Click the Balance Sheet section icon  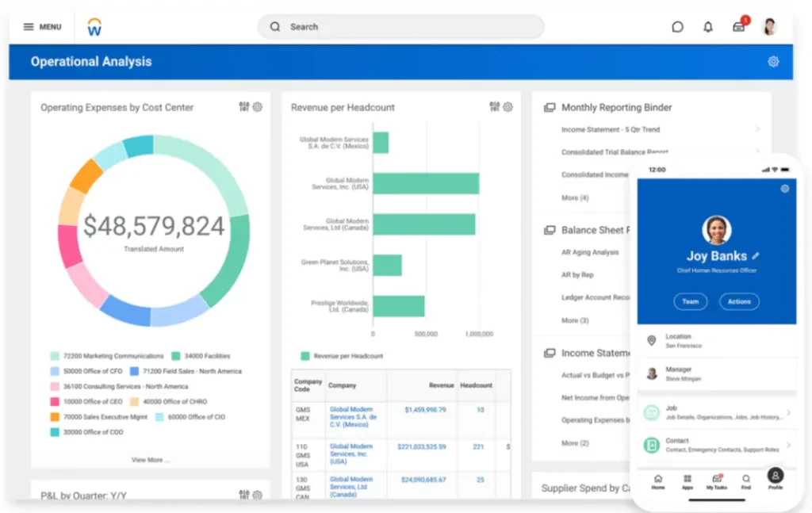(550, 230)
